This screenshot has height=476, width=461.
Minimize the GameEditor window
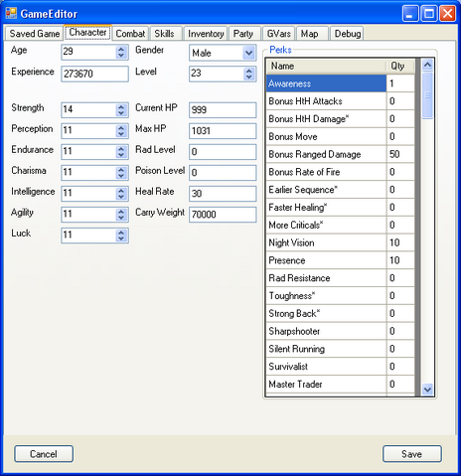[410, 14]
